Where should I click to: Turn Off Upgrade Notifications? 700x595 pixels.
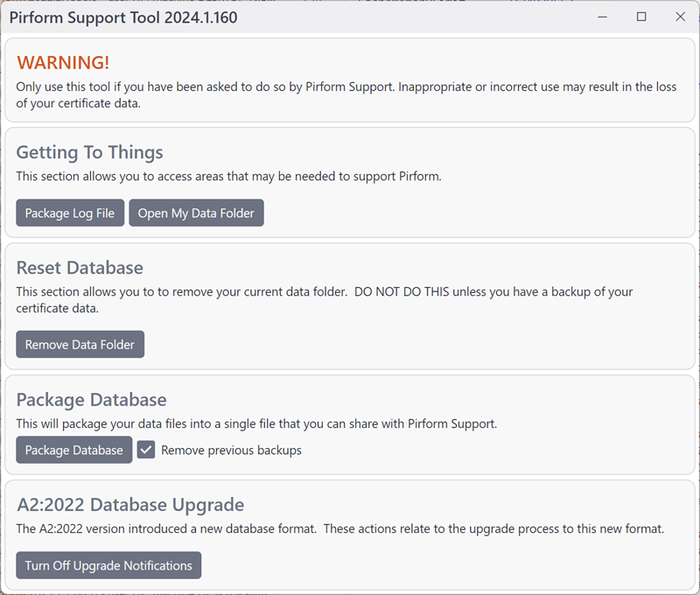108,565
